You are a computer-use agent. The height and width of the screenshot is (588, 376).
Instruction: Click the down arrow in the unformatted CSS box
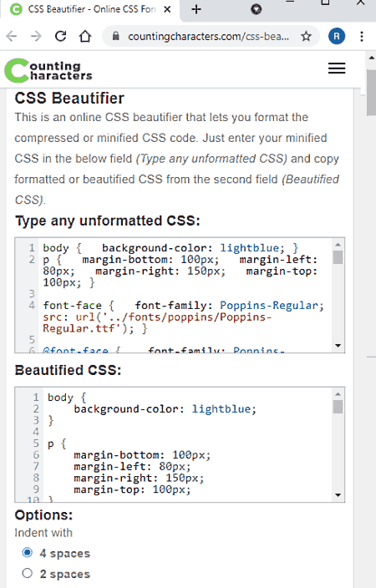click(x=338, y=346)
